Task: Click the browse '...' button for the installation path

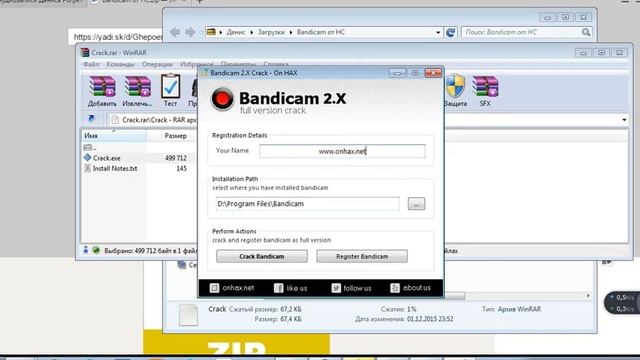Action: [x=416, y=204]
